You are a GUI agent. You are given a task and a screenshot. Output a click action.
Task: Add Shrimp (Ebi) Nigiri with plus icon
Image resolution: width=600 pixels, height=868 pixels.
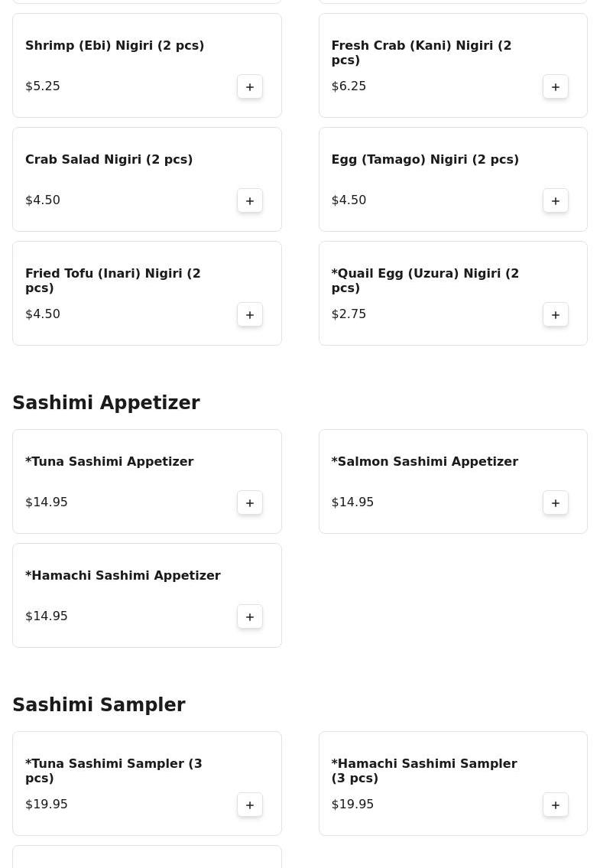(x=250, y=87)
